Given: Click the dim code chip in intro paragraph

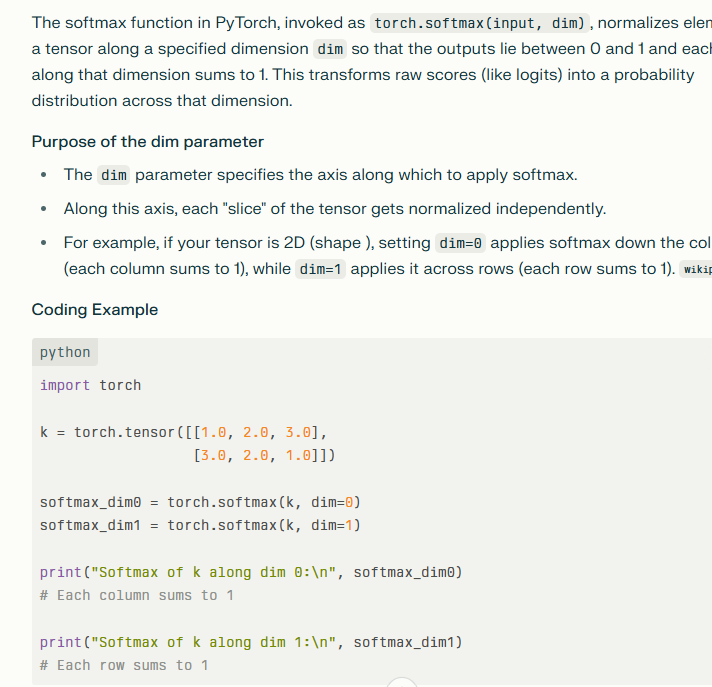Looking at the screenshot, I should pos(330,48).
